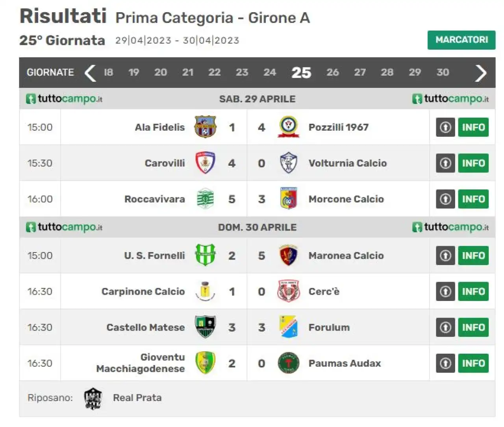Switch to giornata 26

pos(333,72)
